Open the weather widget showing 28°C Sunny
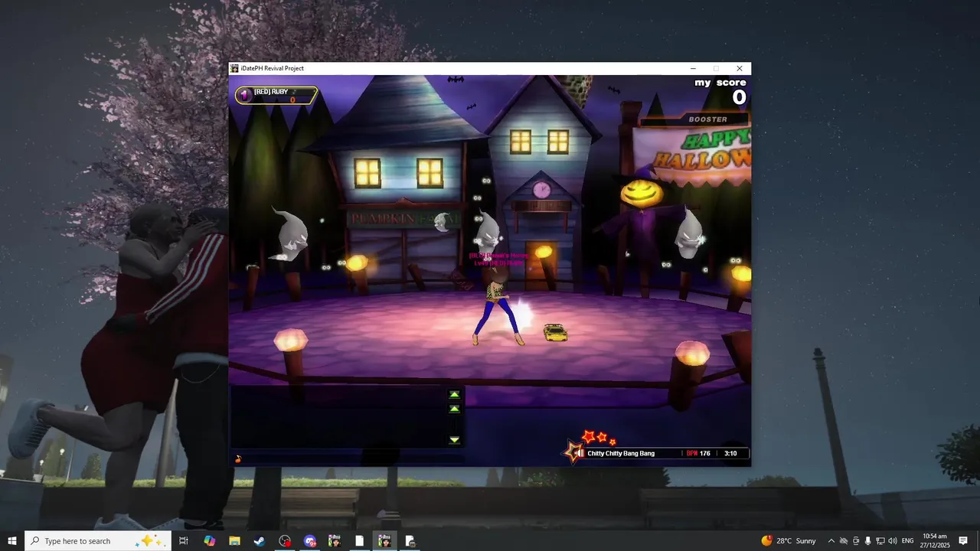 (789, 541)
